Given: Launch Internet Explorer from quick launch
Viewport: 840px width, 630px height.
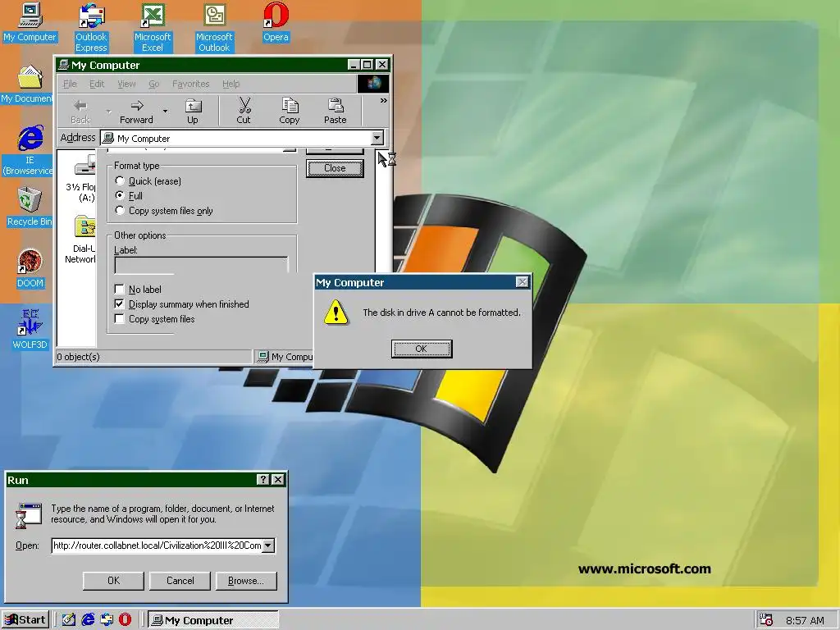Looking at the screenshot, I should [88, 620].
